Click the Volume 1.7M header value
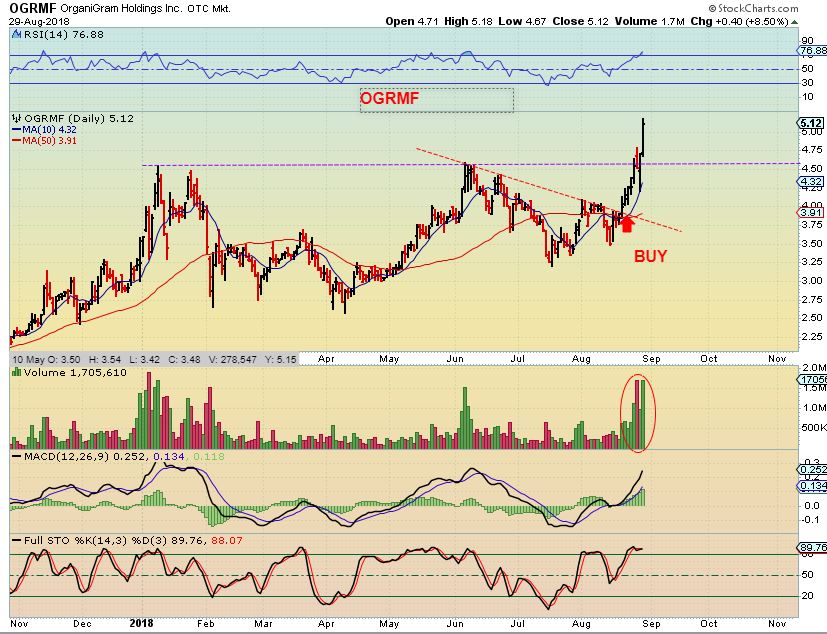 click(x=649, y=22)
